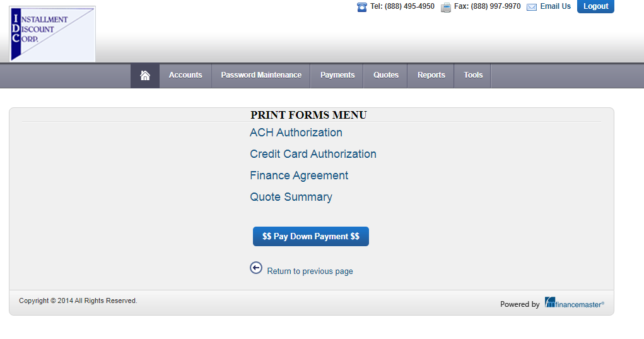This screenshot has width=644, height=339.
Task: Click the Home icon in navigation bar
Action: [145, 75]
